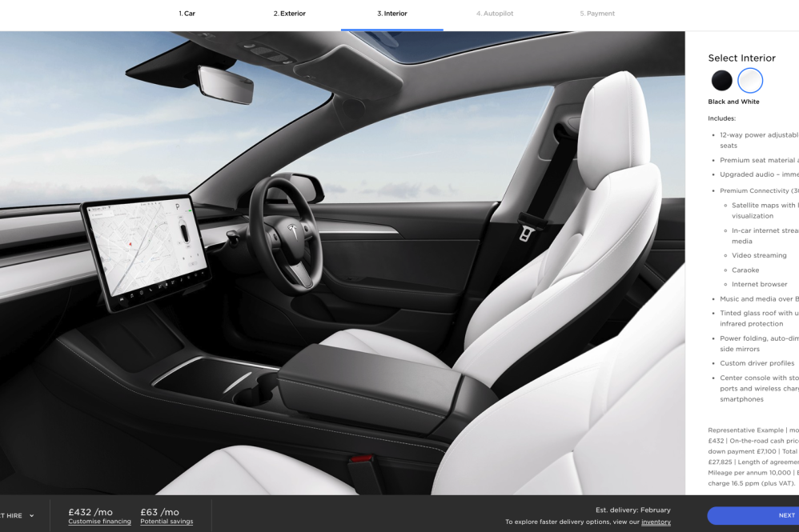Image resolution: width=799 pixels, height=532 pixels.
Task: Click the £63 /mo savings figure
Action: click(x=158, y=511)
